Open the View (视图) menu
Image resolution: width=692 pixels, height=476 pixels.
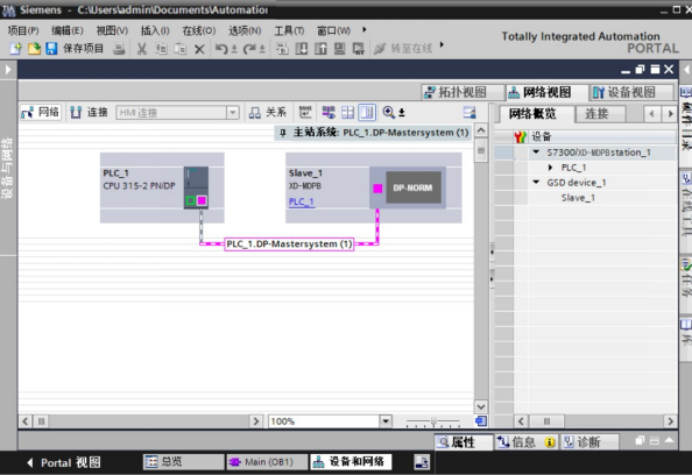pyautogui.click(x=112, y=30)
